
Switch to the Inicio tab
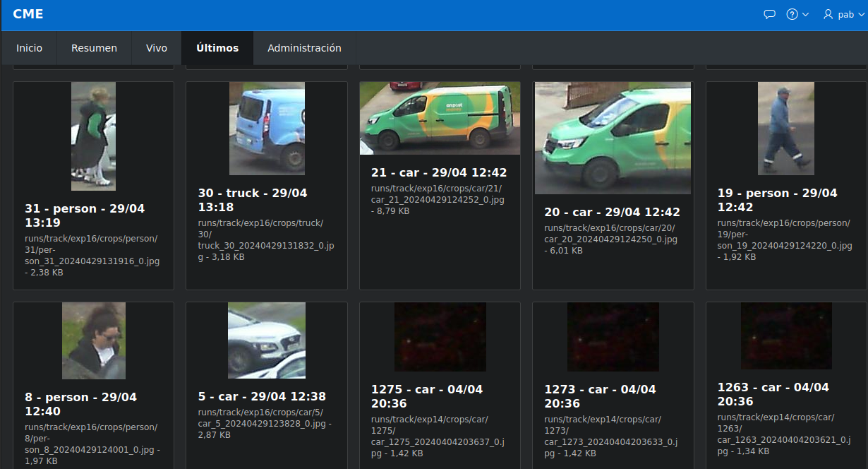29,48
